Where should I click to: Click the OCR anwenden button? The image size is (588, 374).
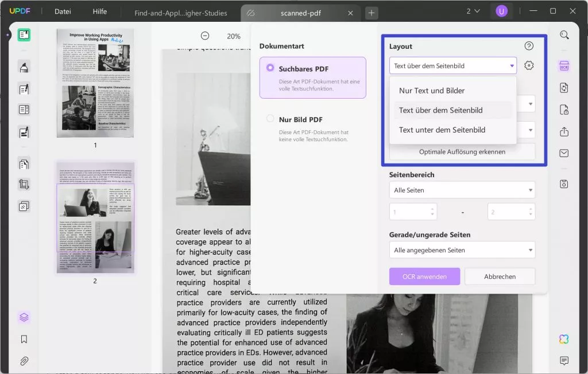click(x=424, y=276)
